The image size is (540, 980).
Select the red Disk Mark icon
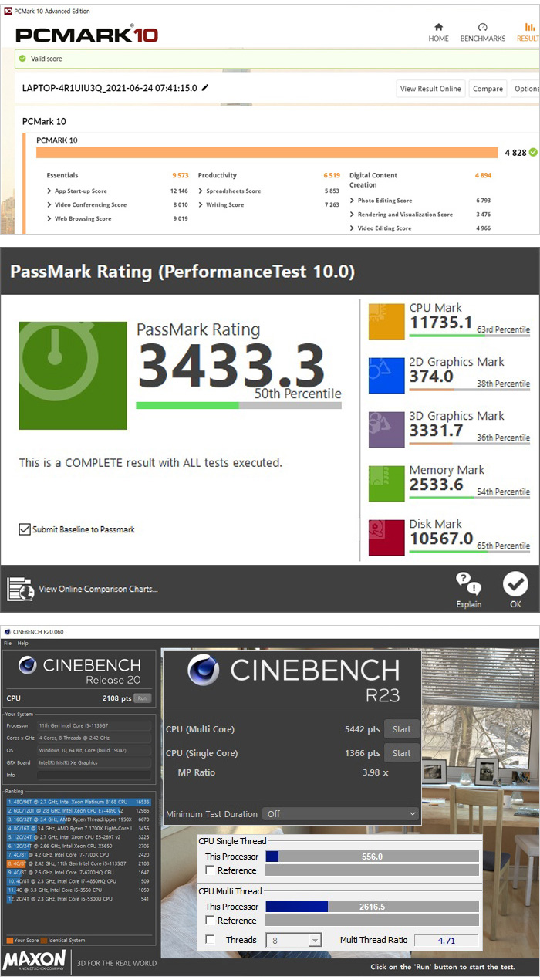[x=386, y=537]
